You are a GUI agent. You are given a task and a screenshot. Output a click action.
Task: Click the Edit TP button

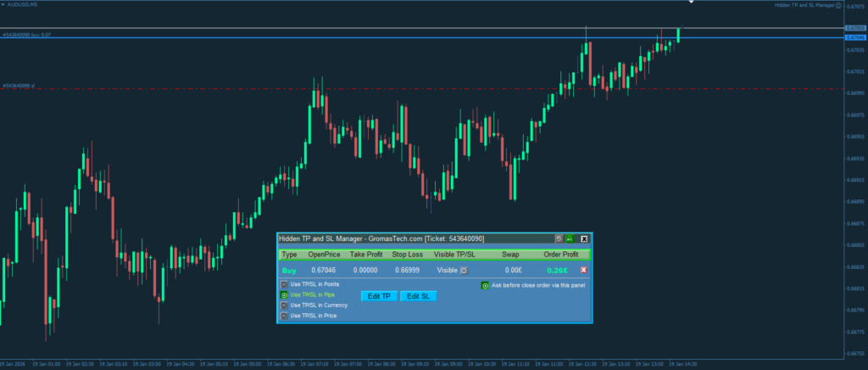(379, 296)
